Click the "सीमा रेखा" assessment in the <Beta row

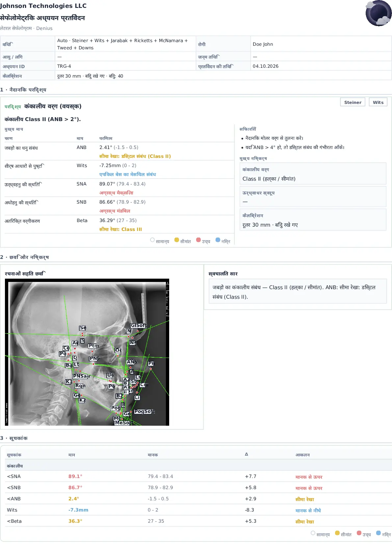click(x=305, y=521)
